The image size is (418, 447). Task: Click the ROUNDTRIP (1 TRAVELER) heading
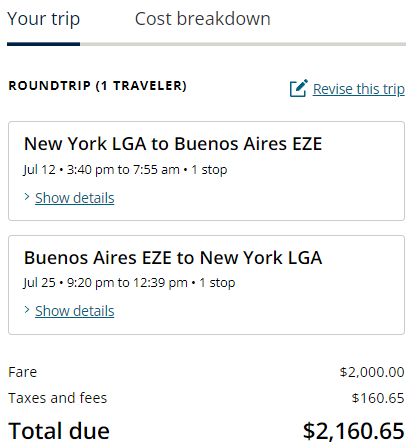tap(97, 86)
